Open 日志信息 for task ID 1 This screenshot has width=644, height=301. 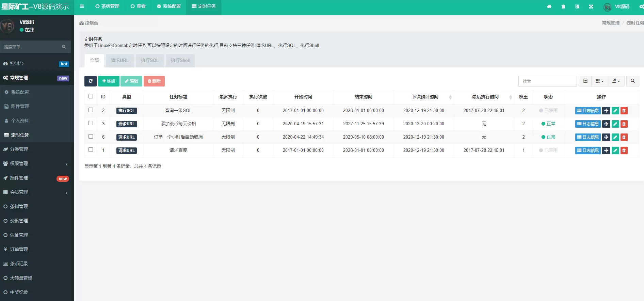point(587,150)
